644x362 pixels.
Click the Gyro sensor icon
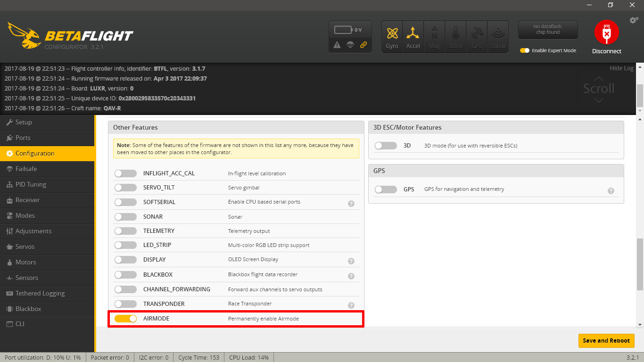(392, 37)
